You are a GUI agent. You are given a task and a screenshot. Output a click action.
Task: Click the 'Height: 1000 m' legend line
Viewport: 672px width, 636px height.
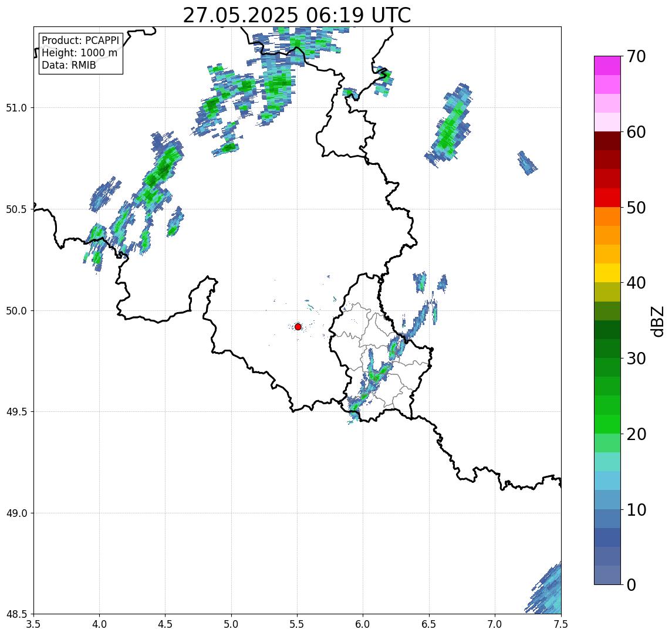(79, 53)
